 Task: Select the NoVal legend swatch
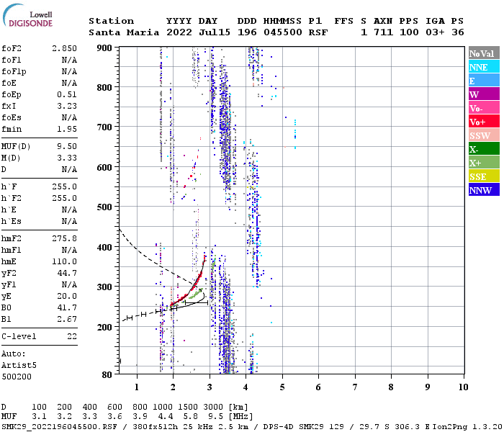point(484,53)
